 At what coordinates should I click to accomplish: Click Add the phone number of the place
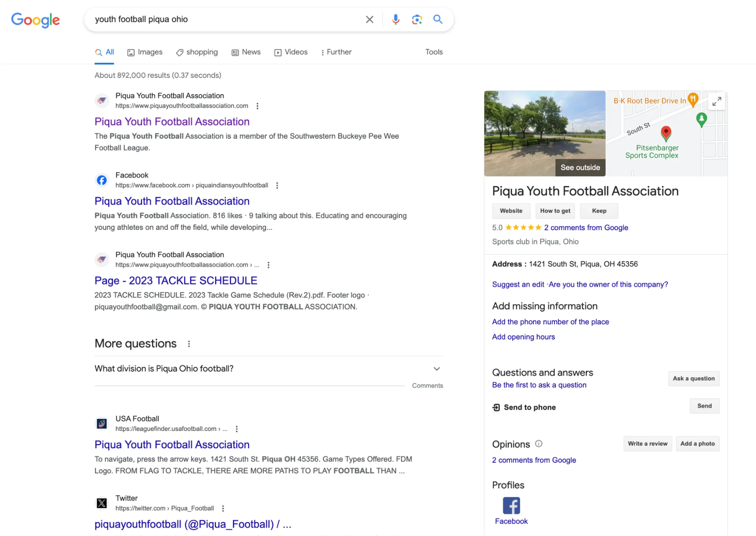pyautogui.click(x=550, y=322)
